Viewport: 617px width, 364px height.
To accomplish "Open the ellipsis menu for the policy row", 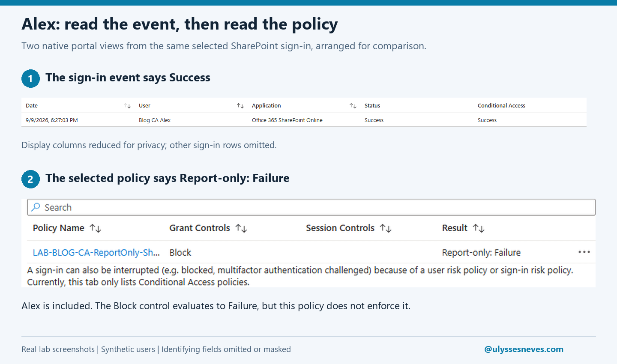I will (584, 252).
